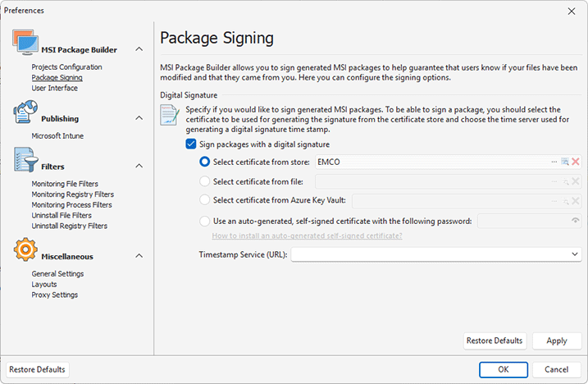The height and width of the screenshot is (384, 588).
Task: Click the Publishing globe icon
Action: [x=25, y=112]
